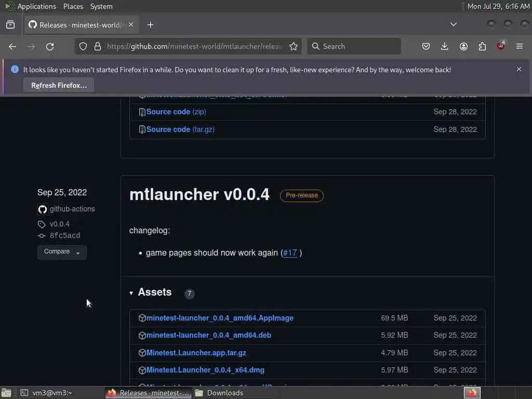Collapse the Assets section triangle
Viewport: 532px width, 399px height.
coord(131,293)
